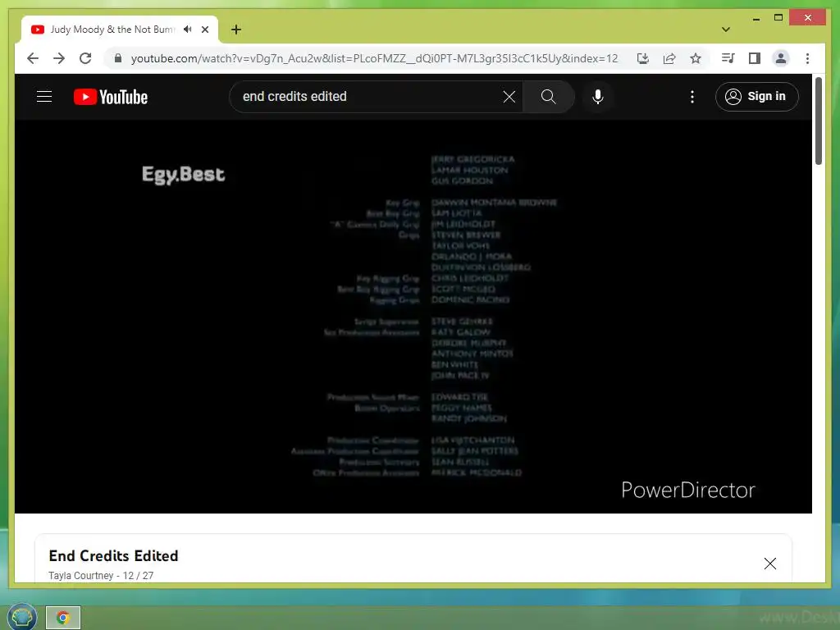Click the page vertical scrollbar

pos(819,121)
